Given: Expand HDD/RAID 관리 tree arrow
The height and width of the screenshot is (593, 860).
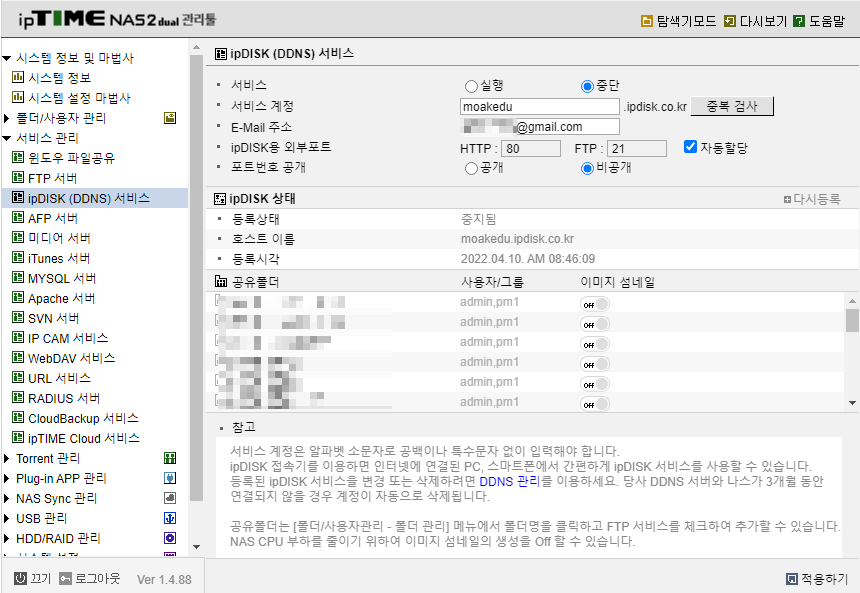Looking at the screenshot, I should click(x=7, y=538).
